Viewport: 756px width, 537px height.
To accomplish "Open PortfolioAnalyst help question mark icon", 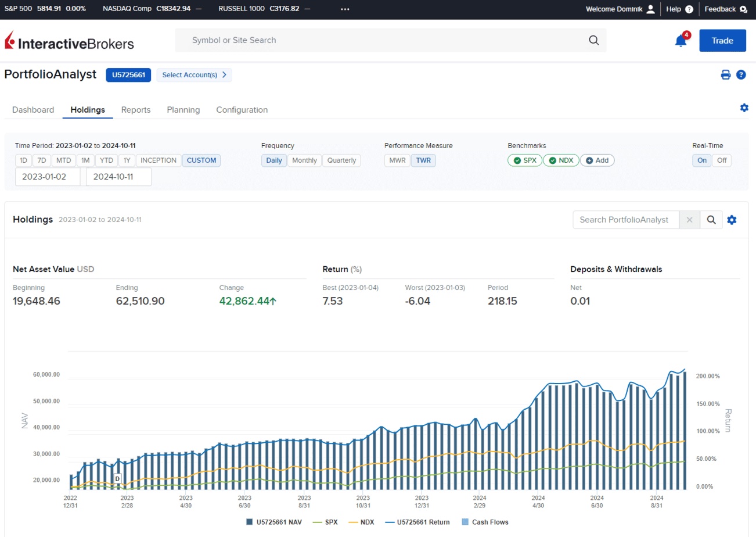I will [x=741, y=74].
